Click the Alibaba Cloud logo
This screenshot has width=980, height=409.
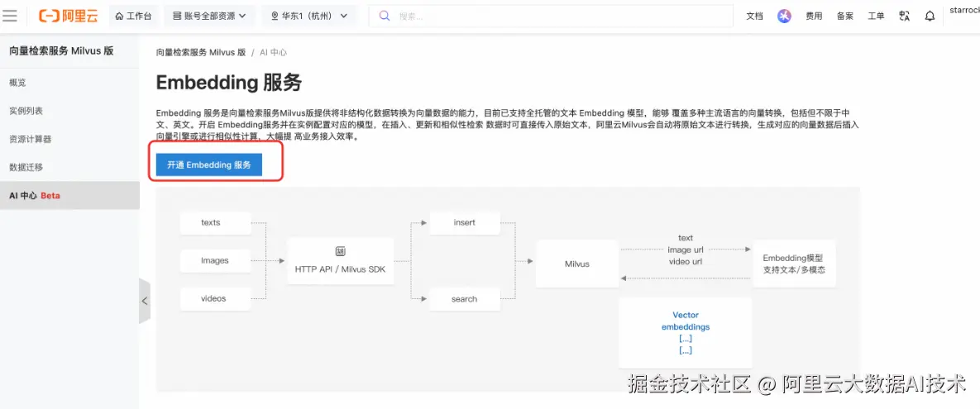click(68, 17)
